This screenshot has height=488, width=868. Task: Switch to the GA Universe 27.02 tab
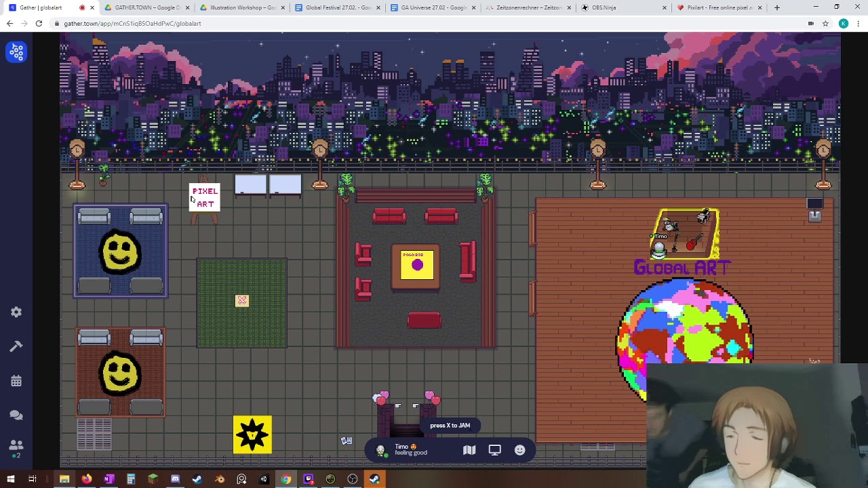pyautogui.click(x=433, y=7)
